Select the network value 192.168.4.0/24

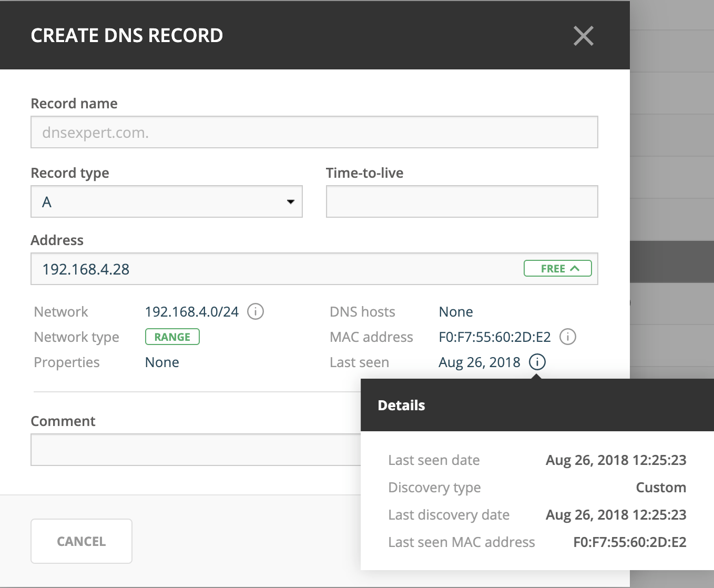(x=192, y=312)
